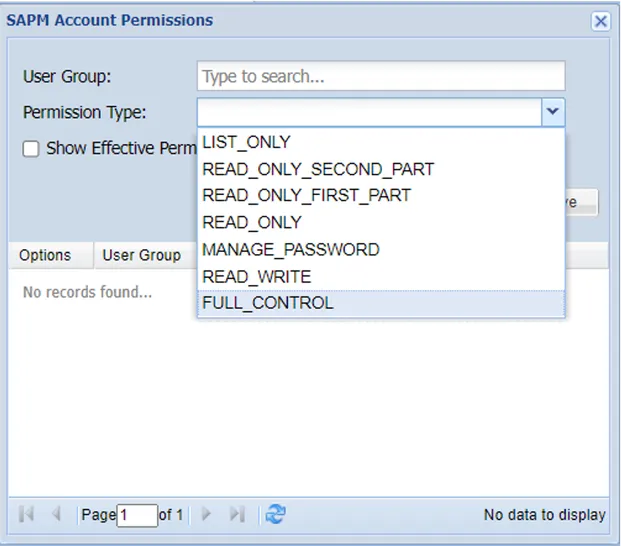Viewport: 621px width, 546px height.
Task: Click the 'No records found...' text
Action: [x=88, y=292]
